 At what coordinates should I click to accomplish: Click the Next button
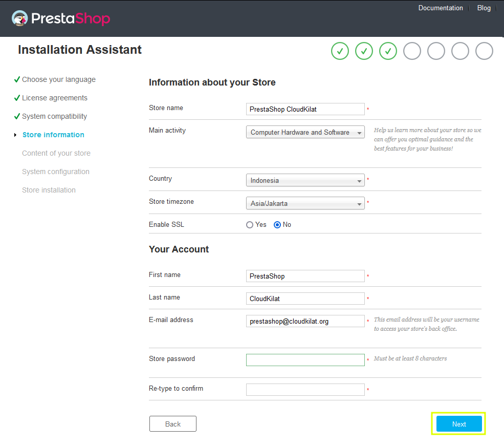459,424
